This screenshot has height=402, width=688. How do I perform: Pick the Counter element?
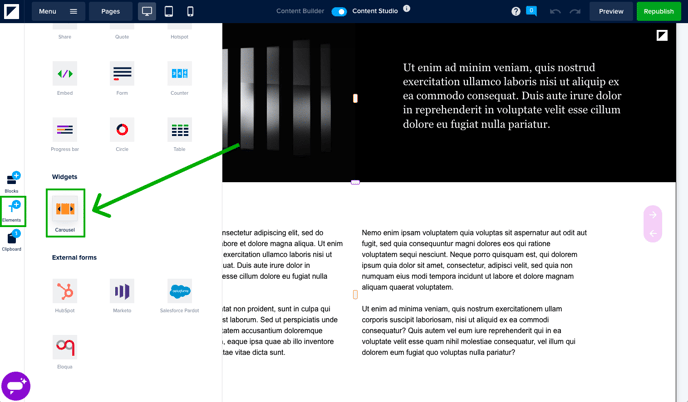click(179, 74)
